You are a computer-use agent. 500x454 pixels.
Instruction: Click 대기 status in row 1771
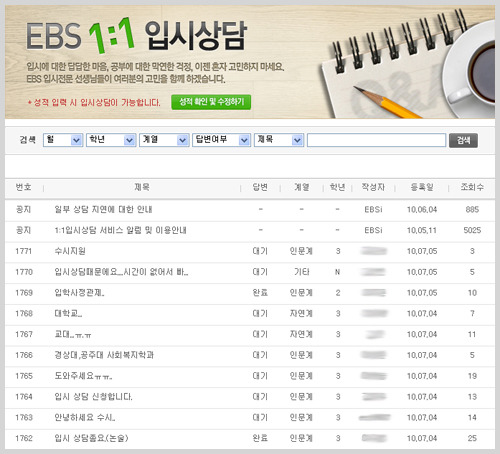pos(260,251)
